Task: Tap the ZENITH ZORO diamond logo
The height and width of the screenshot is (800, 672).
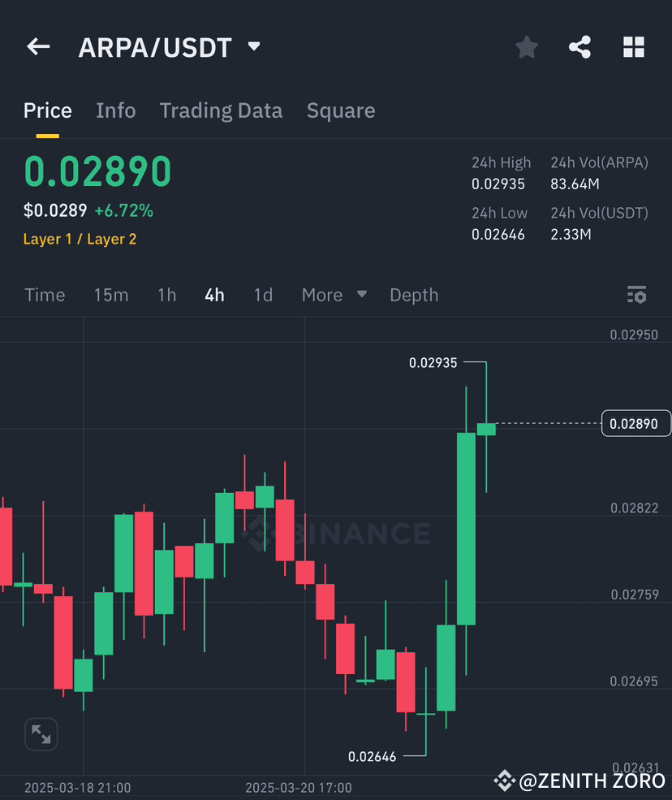Action: 505,781
